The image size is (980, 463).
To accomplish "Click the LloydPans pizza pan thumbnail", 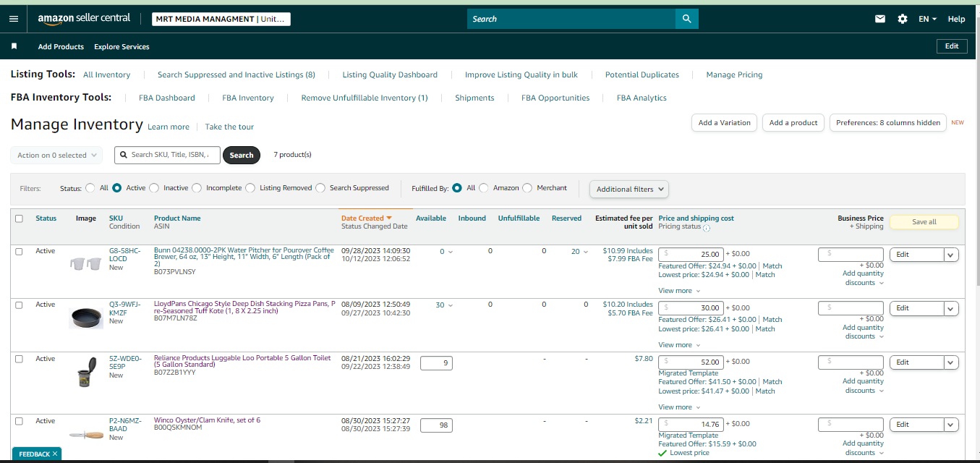I will point(85,318).
